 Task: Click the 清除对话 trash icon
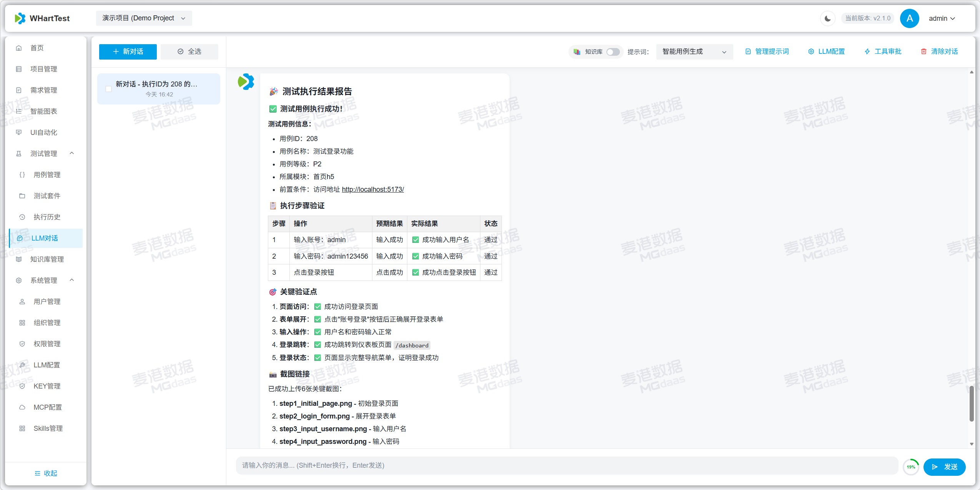924,51
